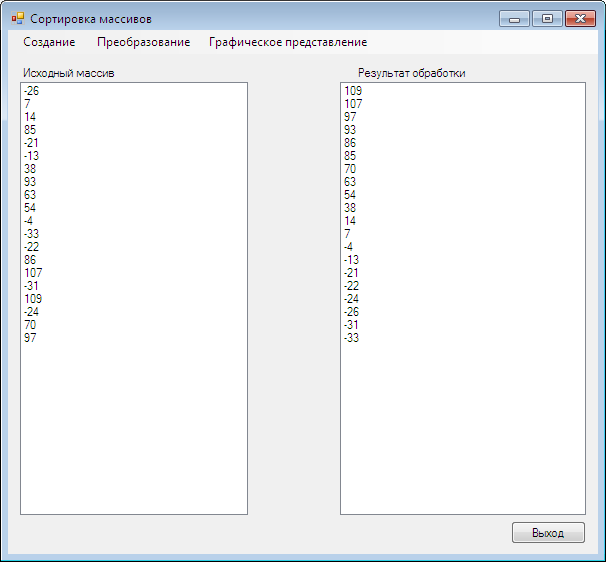Screen dimensions: 606x562
Task: Open the Графическое представление menu
Action: tap(288, 42)
